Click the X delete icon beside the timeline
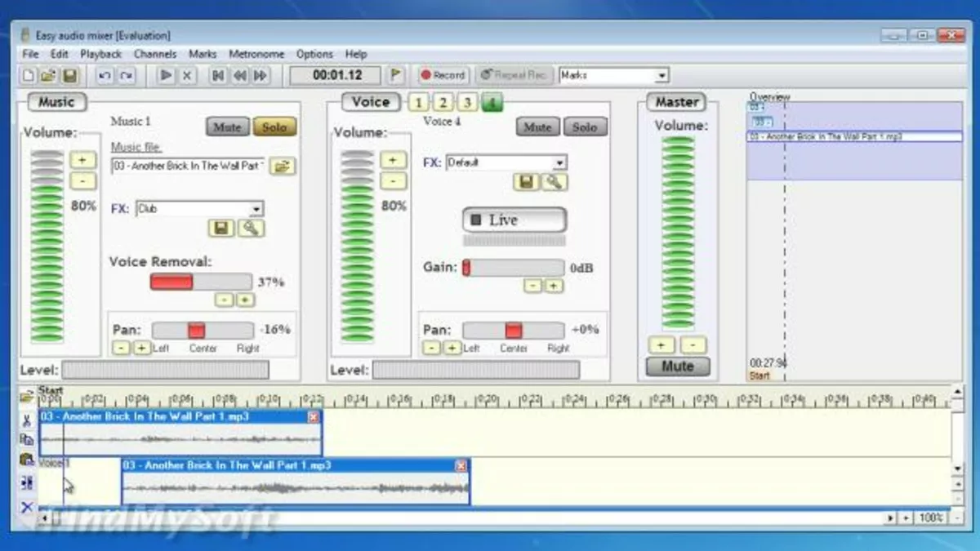This screenshot has width=980, height=551. pos(27,507)
